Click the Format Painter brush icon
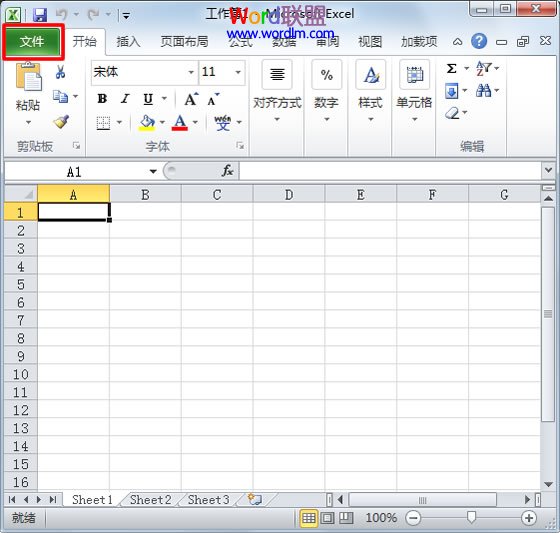Image resolution: width=560 pixels, height=533 pixels. click(x=61, y=121)
